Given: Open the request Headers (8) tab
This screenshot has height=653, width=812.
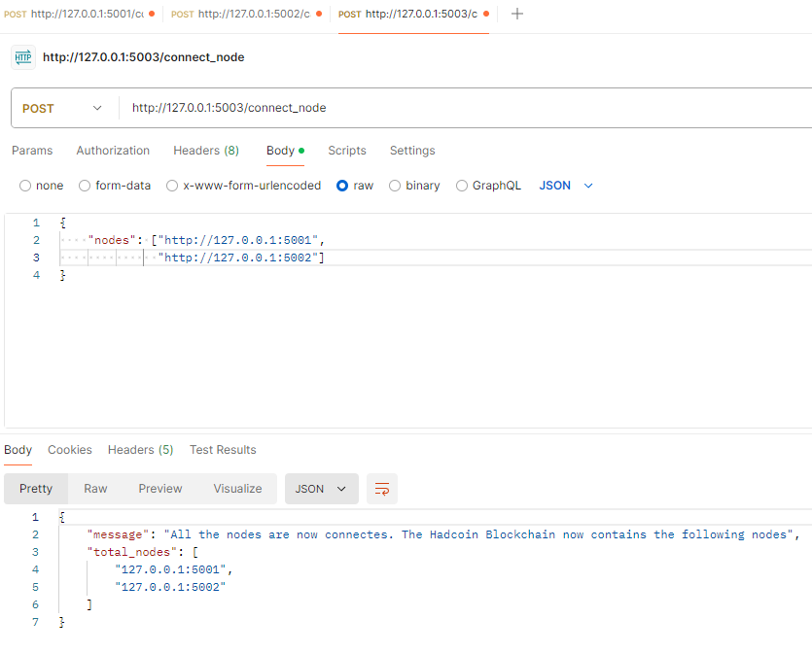Looking at the screenshot, I should point(206,151).
